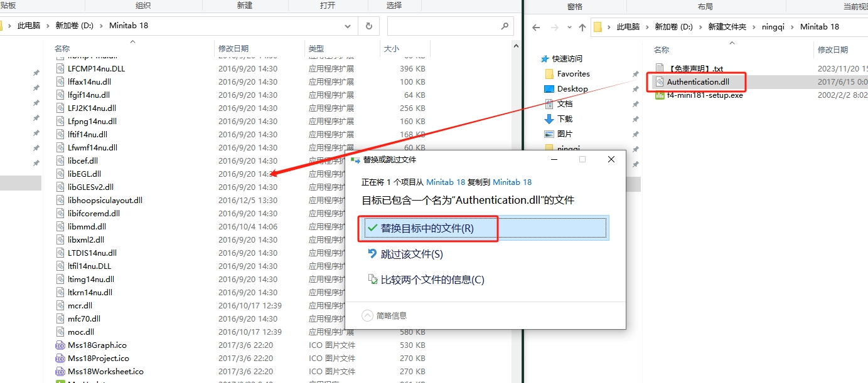
Task: Sort right window by 修改日期 column
Action: pos(833,50)
